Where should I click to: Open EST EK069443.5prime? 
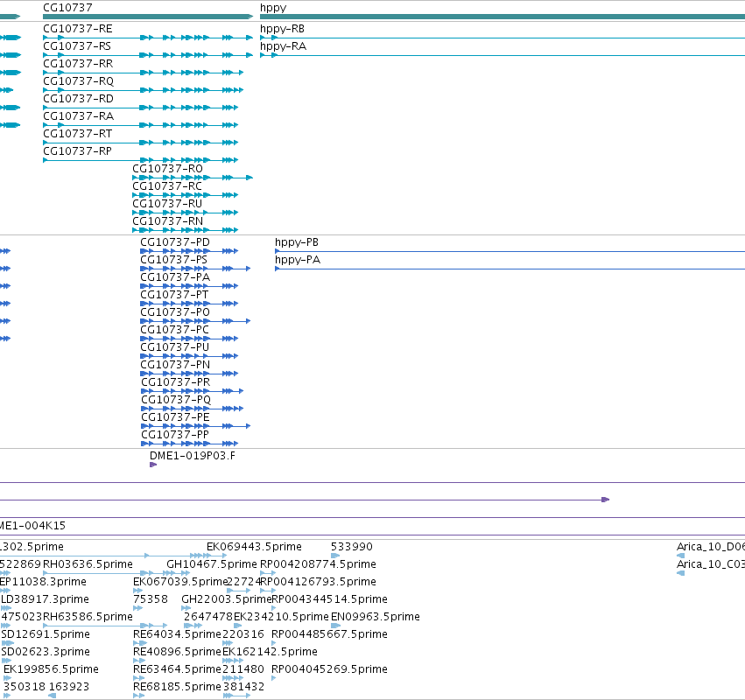click(x=254, y=547)
